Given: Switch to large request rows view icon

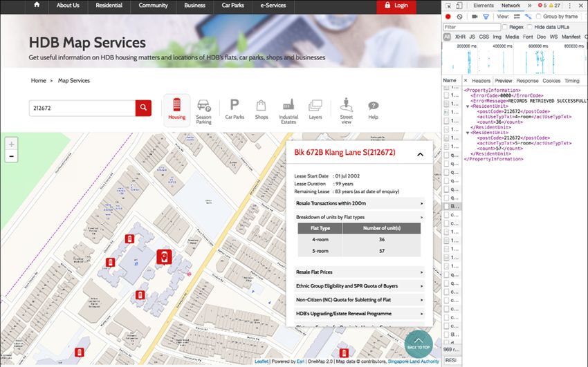Looking at the screenshot, I should (517, 17).
